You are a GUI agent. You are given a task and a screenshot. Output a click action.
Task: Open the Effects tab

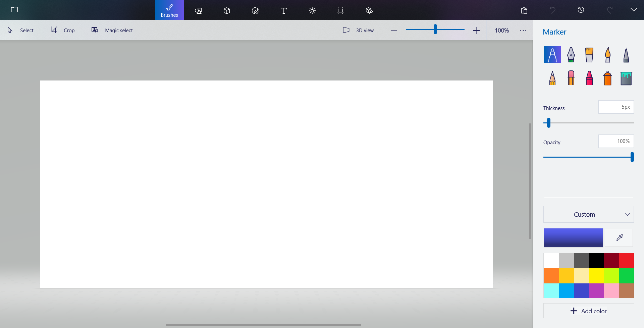(x=312, y=11)
